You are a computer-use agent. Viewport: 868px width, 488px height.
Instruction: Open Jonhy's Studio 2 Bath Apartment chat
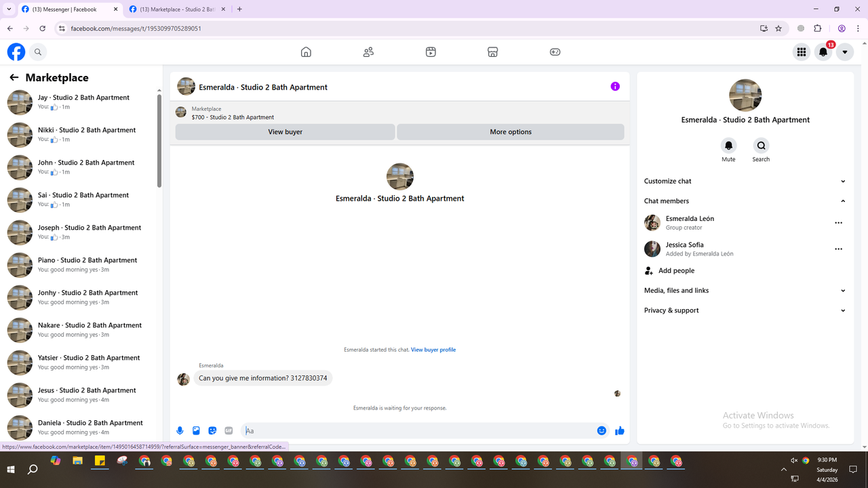click(x=81, y=298)
